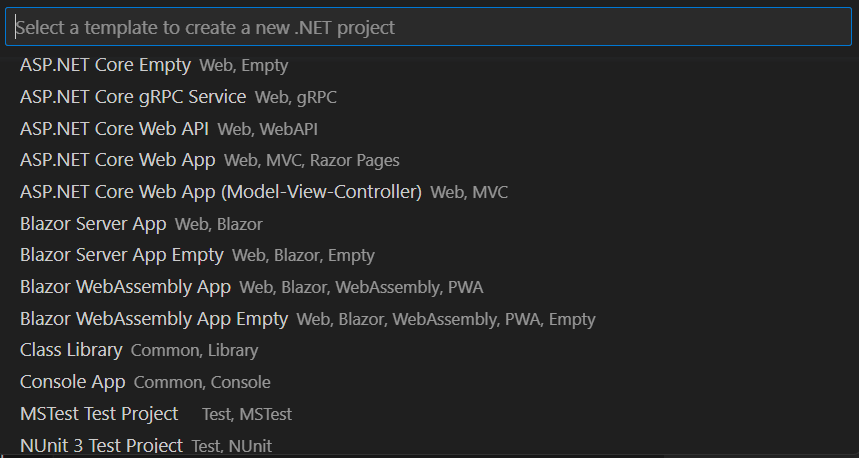
Task: Click the 'Web, gRPC' tag description
Action: 295,98
